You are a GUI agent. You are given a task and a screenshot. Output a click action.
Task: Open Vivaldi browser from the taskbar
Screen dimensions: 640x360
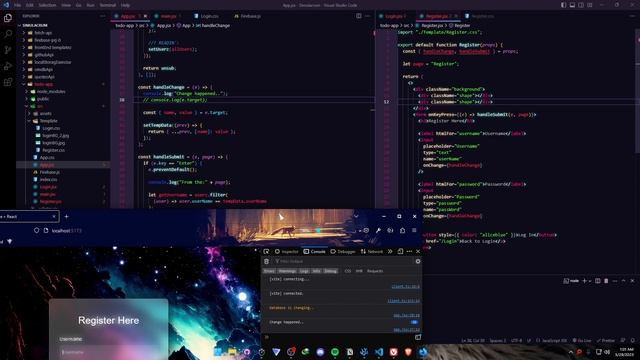[393, 352]
